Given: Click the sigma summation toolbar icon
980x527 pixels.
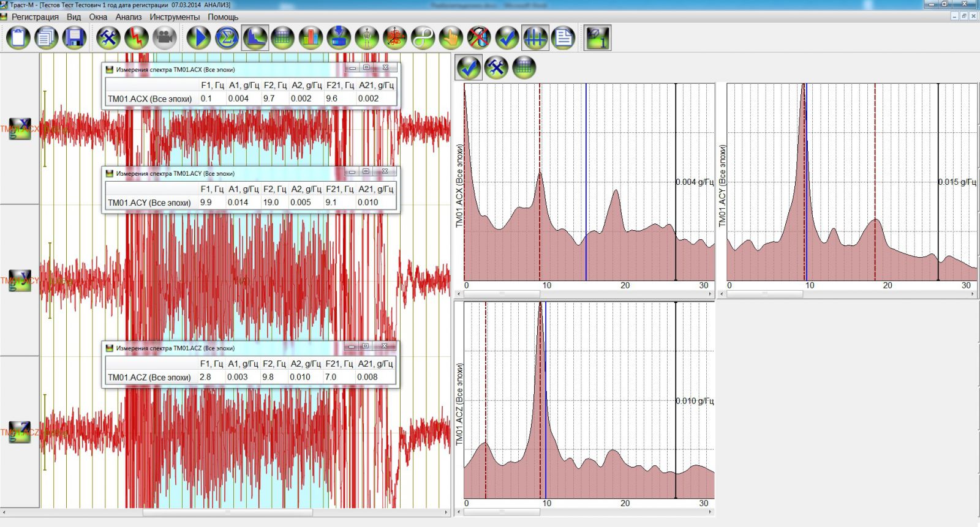Looking at the screenshot, I should tap(227, 38).
